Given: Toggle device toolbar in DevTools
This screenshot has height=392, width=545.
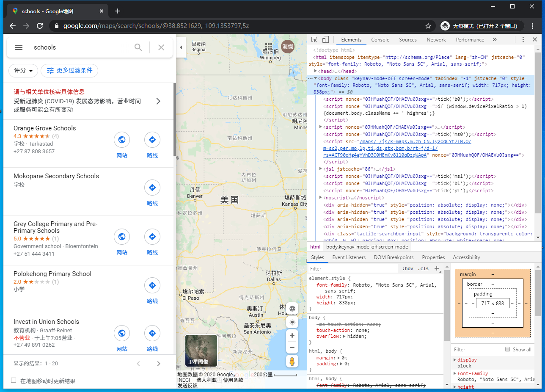Looking at the screenshot, I should pyautogui.click(x=325, y=40).
